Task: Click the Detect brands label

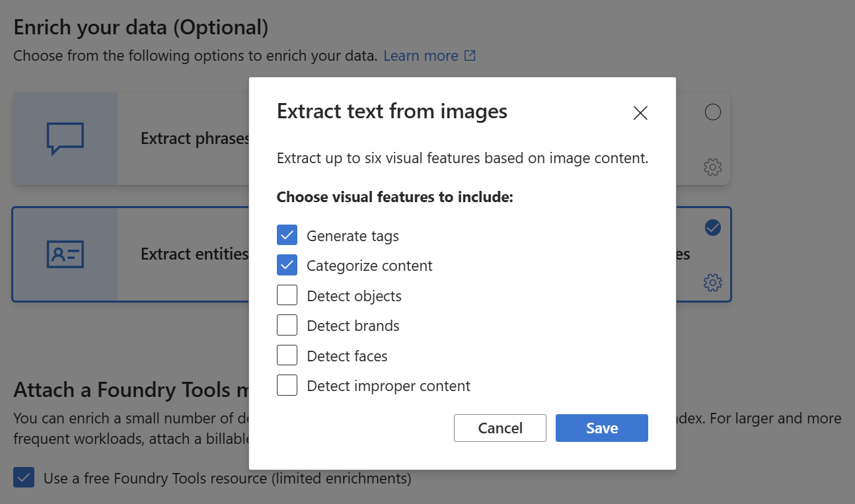Action: 353,326
